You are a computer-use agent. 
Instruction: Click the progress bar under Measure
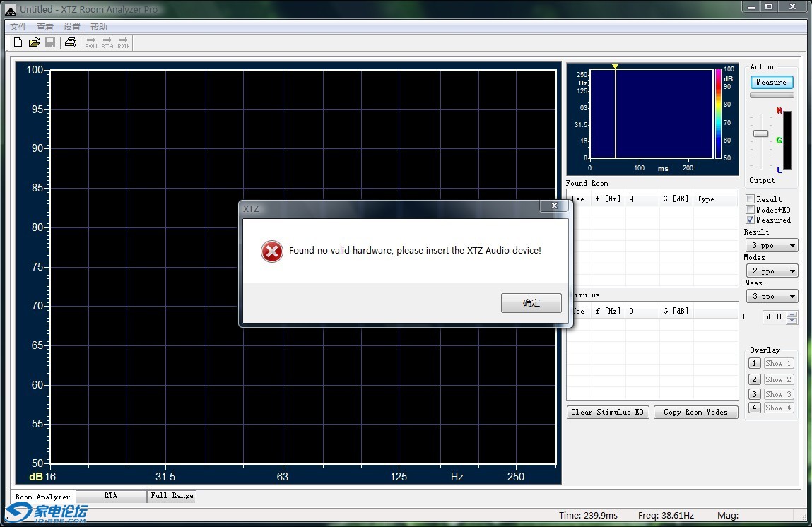click(x=772, y=95)
